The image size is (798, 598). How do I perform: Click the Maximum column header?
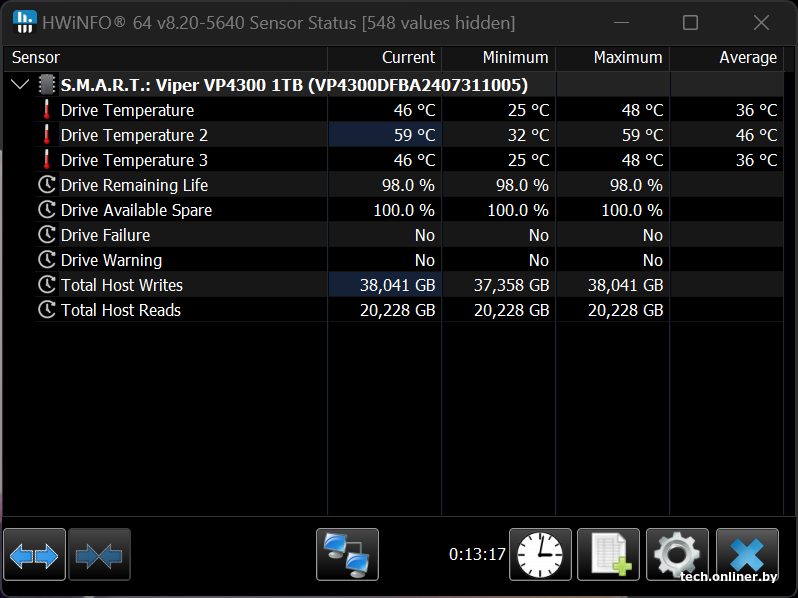coord(613,58)
